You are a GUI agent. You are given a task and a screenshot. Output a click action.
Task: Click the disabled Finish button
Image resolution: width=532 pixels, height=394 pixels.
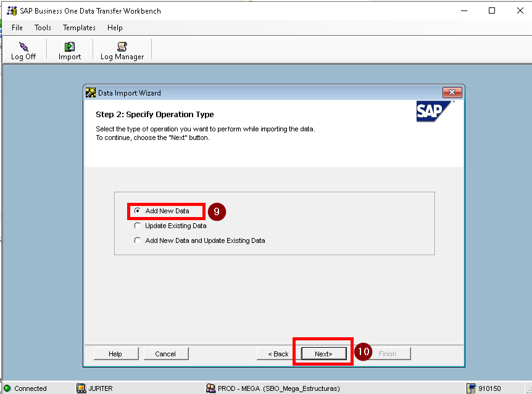coord(388,354)
